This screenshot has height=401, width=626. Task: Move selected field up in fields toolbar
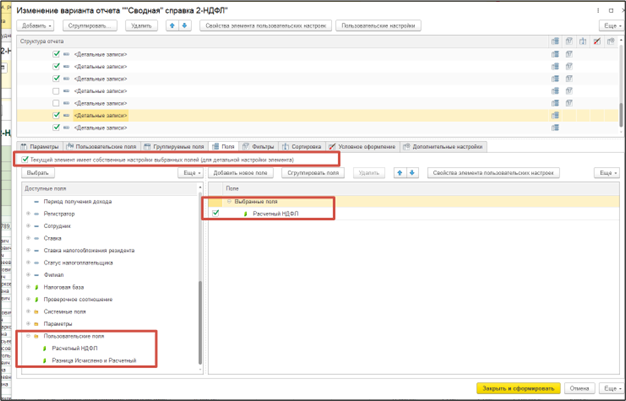pos(400,173)
